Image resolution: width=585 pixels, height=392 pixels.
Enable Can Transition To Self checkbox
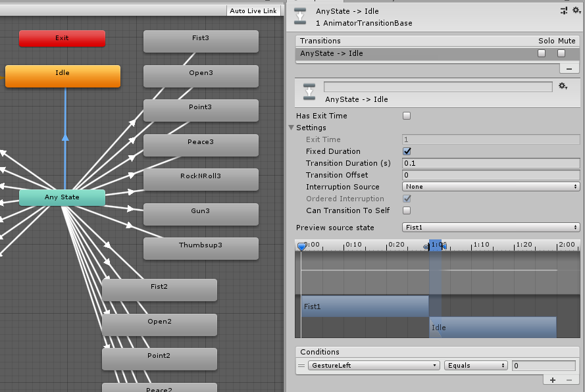point(407,210)
